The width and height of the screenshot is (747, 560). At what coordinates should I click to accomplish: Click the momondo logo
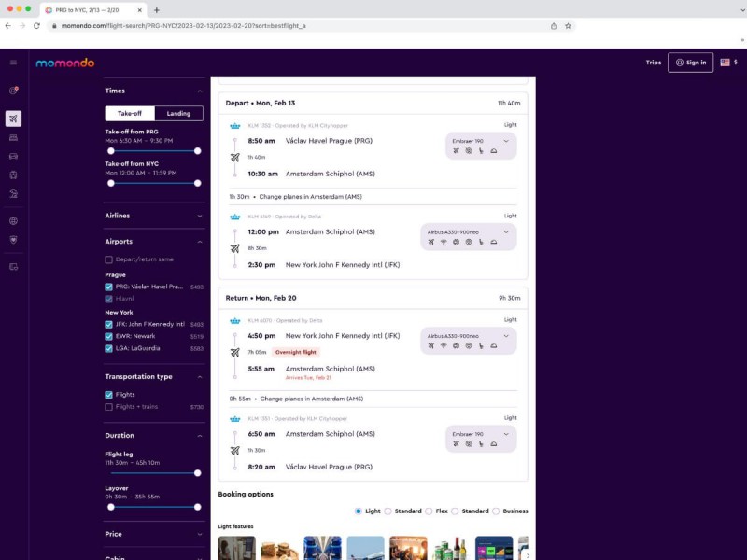coord(64,63)
